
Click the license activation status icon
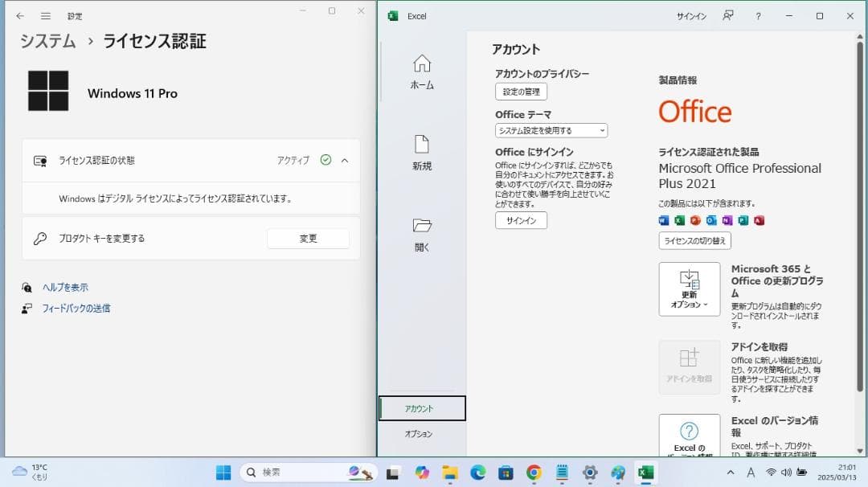coord(40,161)
